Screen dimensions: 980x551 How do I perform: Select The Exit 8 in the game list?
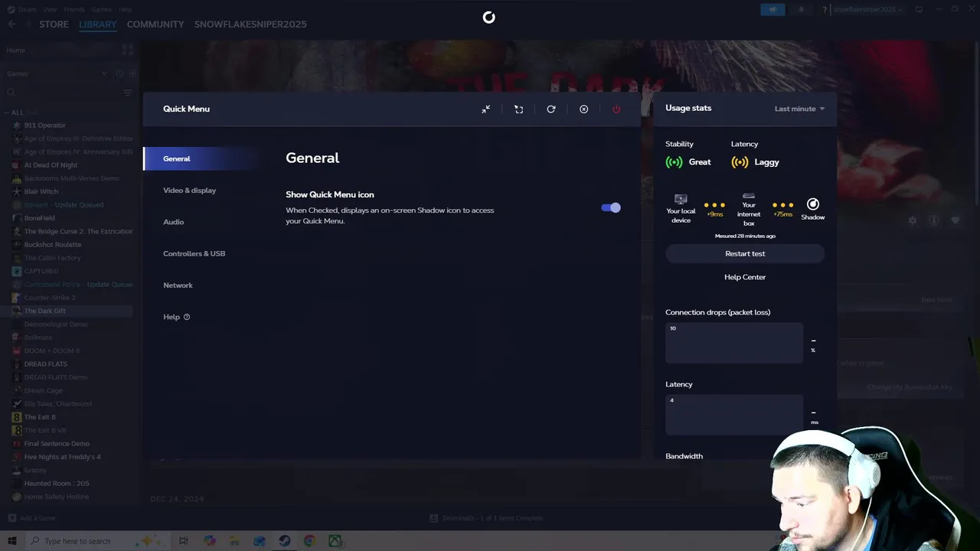point(40,417)
